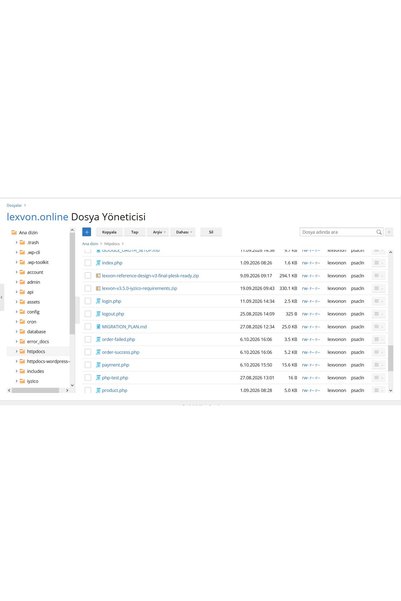Open the settings button beside the search box
The width and height of the screenshot is (401, 601).
coord(389,232)
